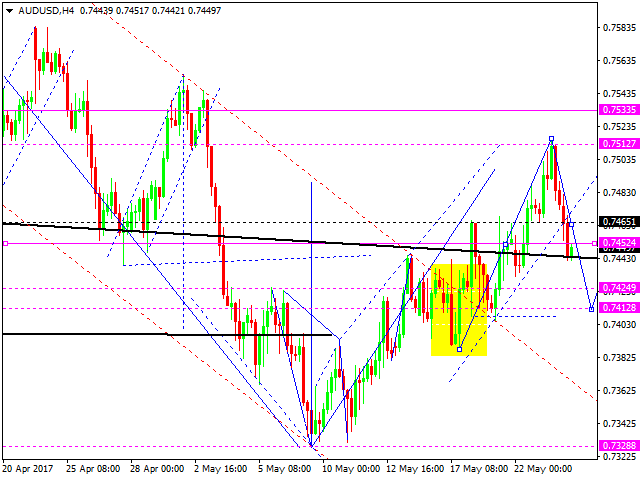Click the 10 May 00:00 time label
This screenshot has width=640, height=480.
[x=351, y=469]
